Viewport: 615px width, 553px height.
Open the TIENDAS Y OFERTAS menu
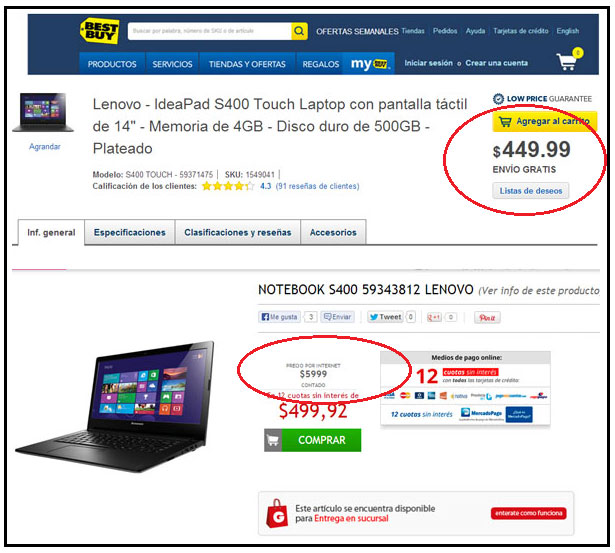tap(247, 64)
